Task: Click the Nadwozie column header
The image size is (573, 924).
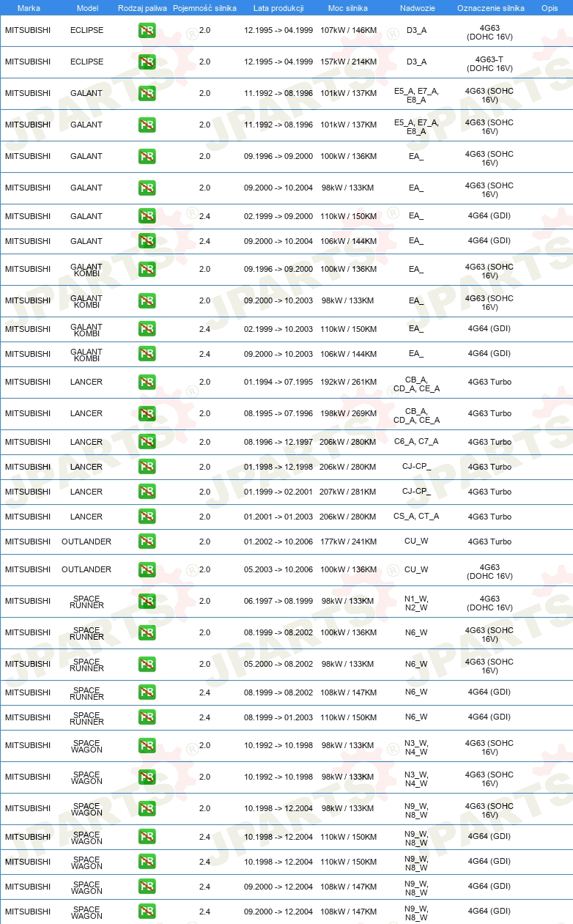Action: click(416, 8)
